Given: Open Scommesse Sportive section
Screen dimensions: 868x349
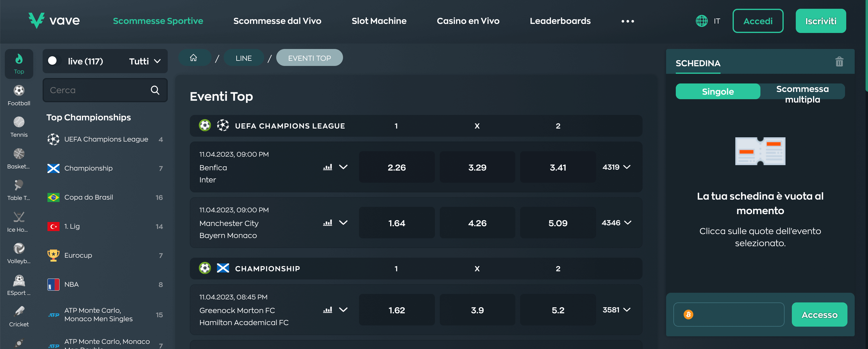Looking at the screenshot, I should [x=158, y=21].
